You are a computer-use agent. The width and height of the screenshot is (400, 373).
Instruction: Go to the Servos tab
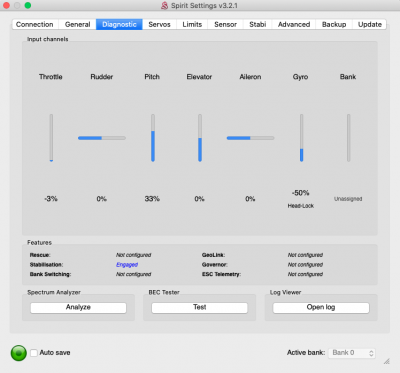159,24
